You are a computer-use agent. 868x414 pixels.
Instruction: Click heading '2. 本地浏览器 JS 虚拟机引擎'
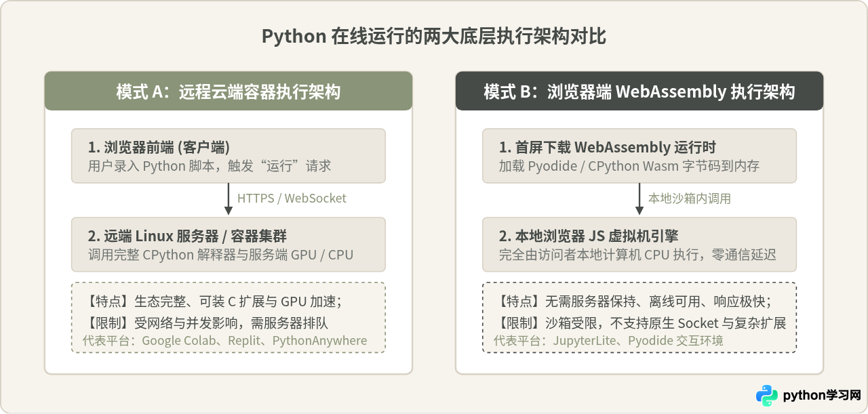pos(589,236)
